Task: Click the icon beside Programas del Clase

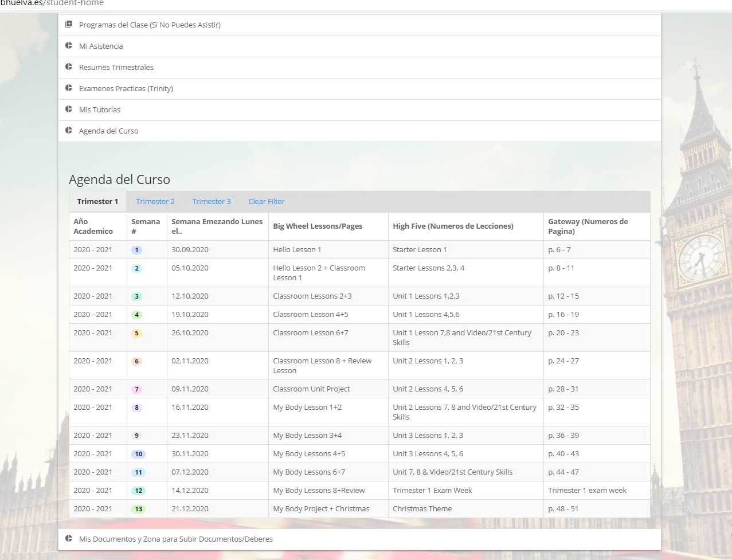Action: pos(69,25)
